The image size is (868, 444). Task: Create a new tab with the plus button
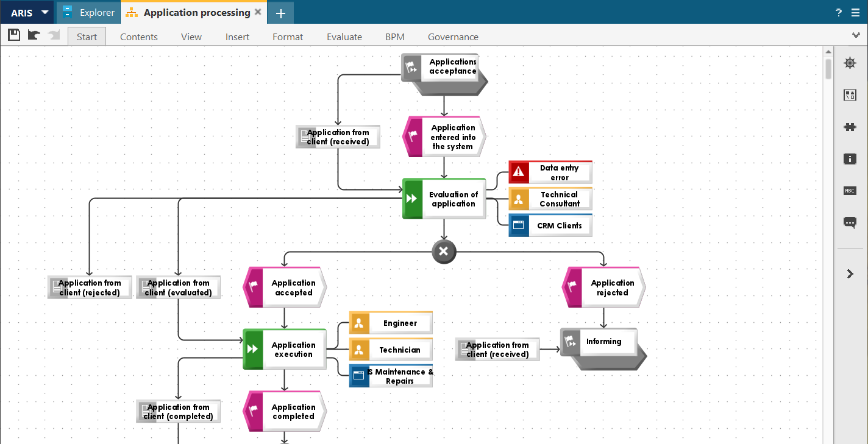280,12
